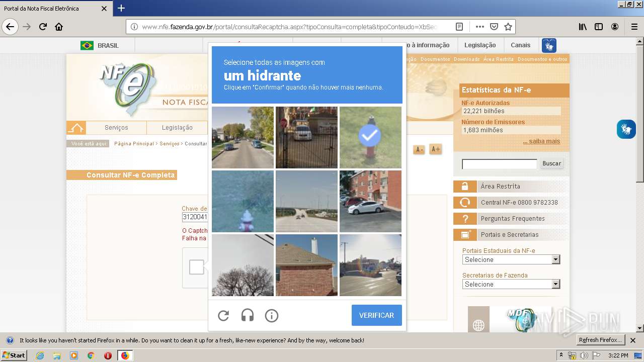Open a new browser tab
Image resolution: width=644 pixels, height=362 pixels.
click(x=121, y=8)
